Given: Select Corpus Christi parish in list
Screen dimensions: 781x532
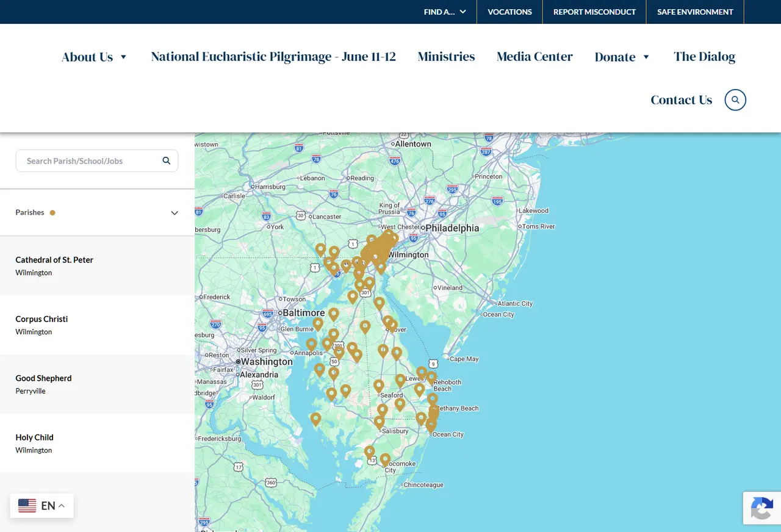Looking at the screenshot, I should point(97,325).
